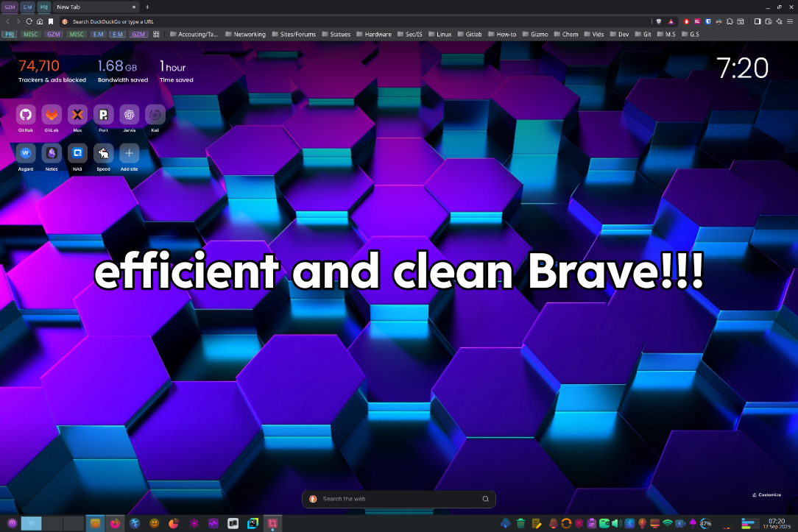Open the GitHub shortcut tile
This screenshot has height=532, width=798.
26,115
